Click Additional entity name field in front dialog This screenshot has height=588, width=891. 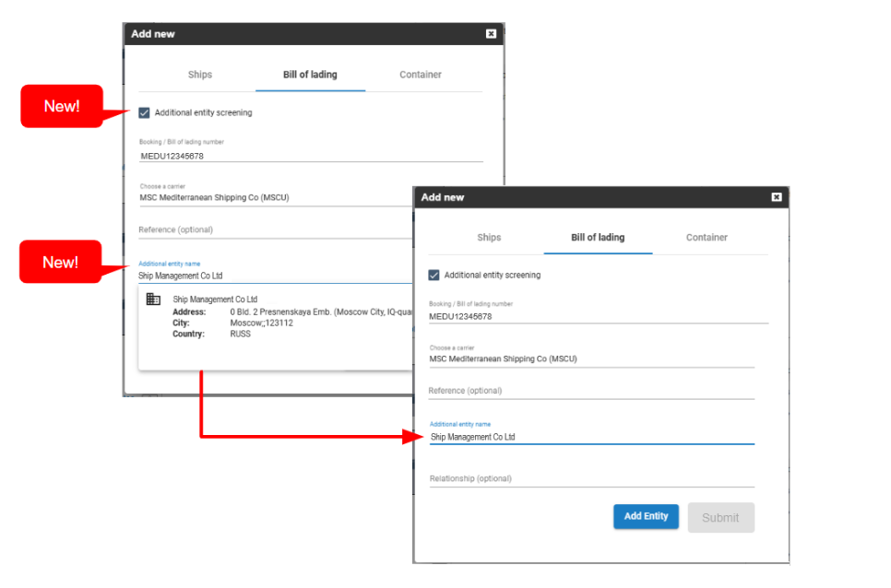590,438
